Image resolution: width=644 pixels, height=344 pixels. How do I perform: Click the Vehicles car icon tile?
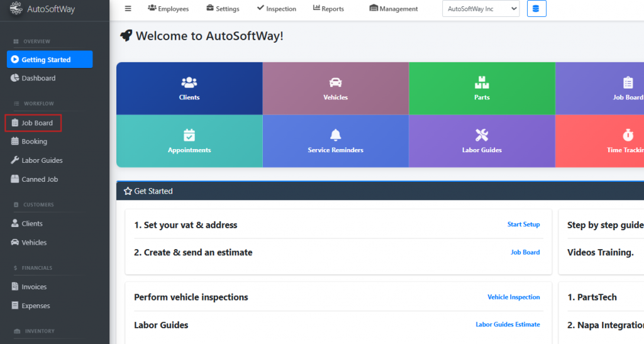coord(335,88)
